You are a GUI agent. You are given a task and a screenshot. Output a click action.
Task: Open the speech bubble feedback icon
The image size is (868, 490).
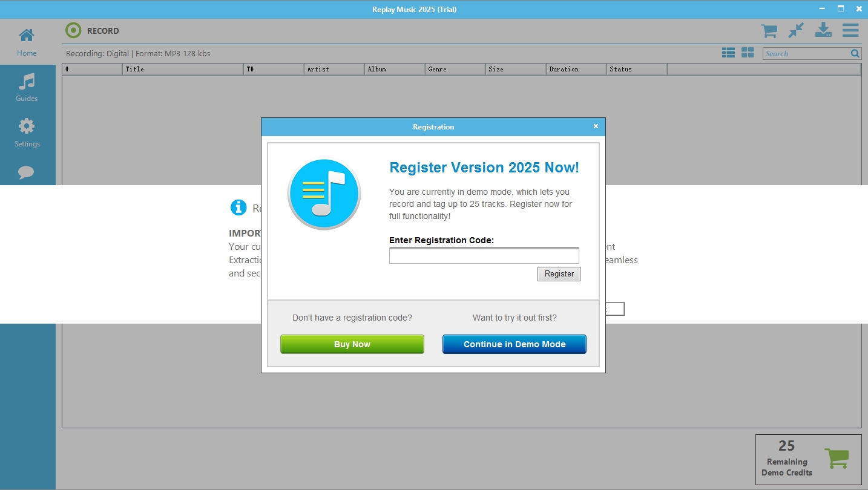click(x=27, y=172)
